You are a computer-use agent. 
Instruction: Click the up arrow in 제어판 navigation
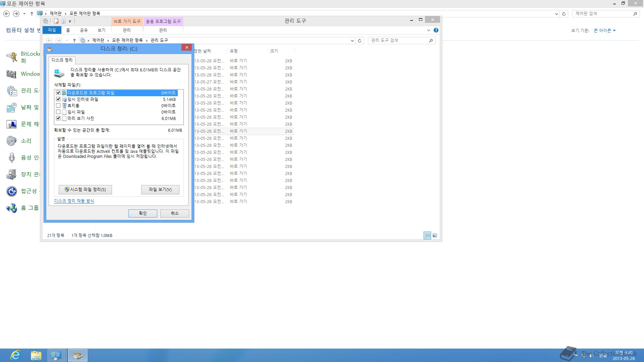click(x=32, y=14)
